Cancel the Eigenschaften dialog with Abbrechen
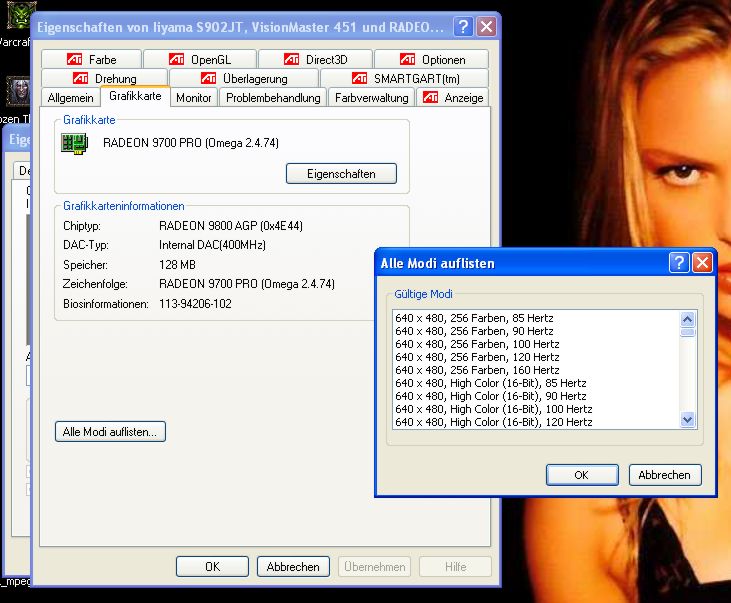Viewport: 731px width, 603px height. coord(293,566)
